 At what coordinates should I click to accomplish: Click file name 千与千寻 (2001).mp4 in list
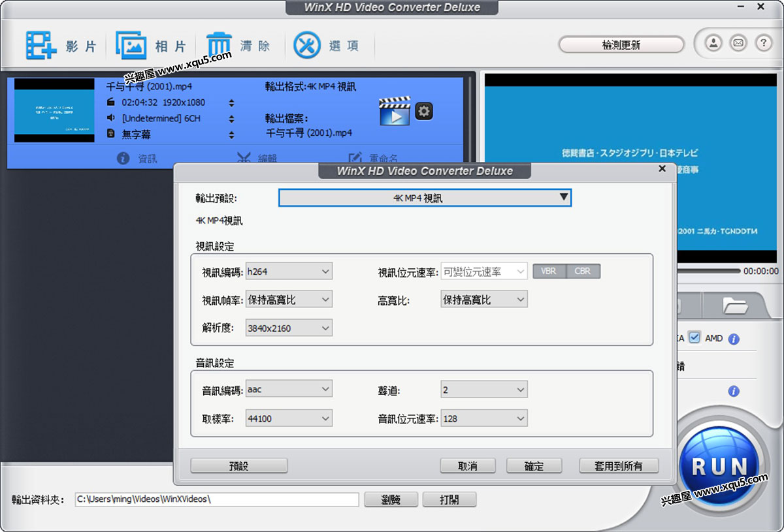click(149, 86)
